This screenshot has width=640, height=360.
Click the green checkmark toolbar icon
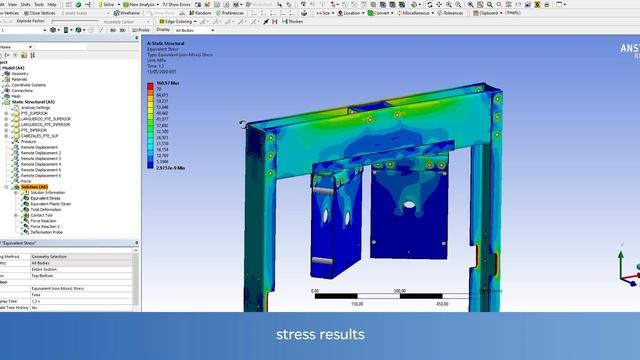pyautogui.click(x=78, y=4)
